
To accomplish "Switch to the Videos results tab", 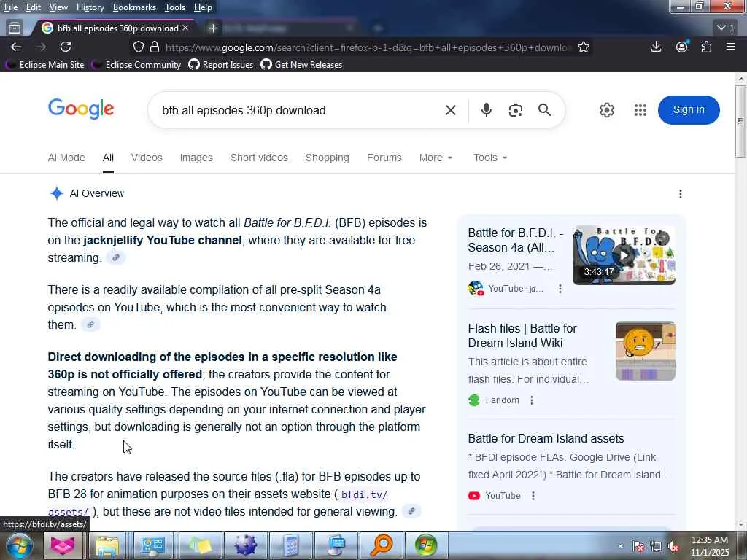I will [147, 157].
